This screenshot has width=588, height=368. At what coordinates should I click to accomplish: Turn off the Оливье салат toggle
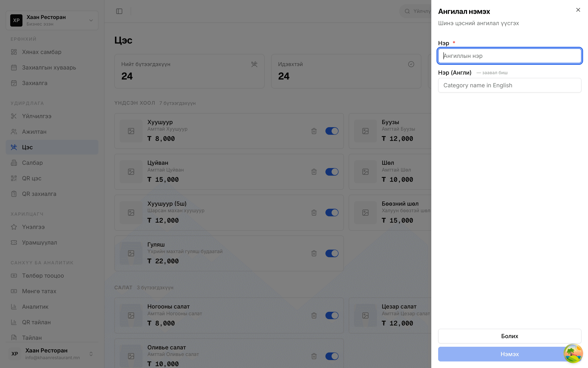tap(332, 356)
